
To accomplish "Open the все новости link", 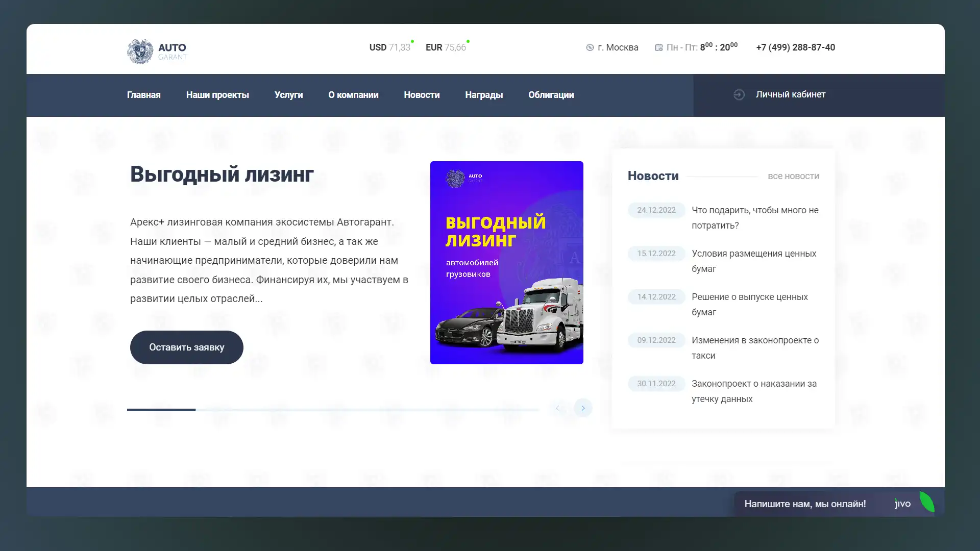I will tap(793, 177).
